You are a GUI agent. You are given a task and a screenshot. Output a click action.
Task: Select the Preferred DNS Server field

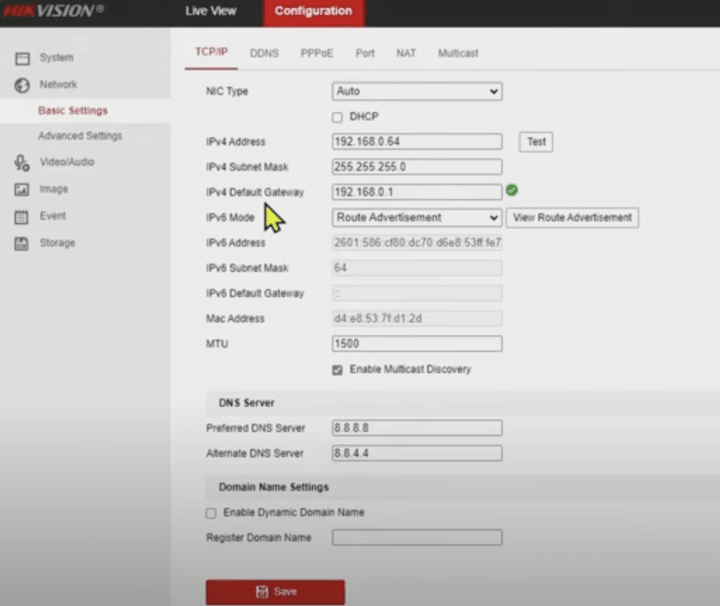click(x=416, y=428)
